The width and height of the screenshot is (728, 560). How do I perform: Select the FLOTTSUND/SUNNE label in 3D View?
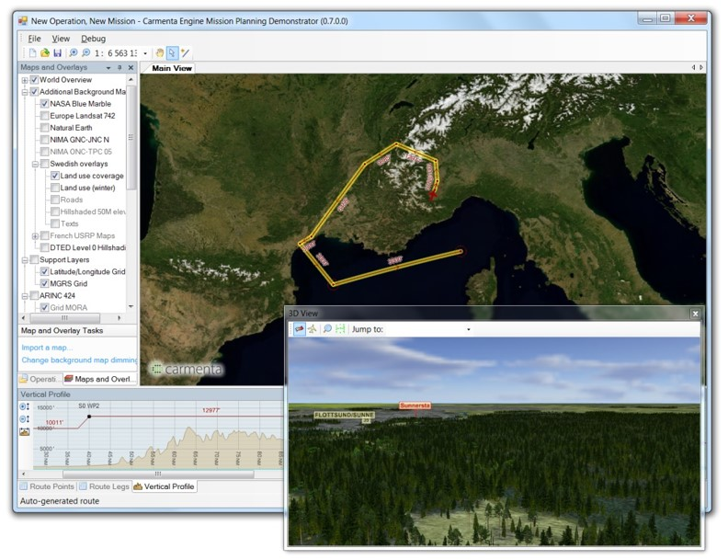point(344,415)
